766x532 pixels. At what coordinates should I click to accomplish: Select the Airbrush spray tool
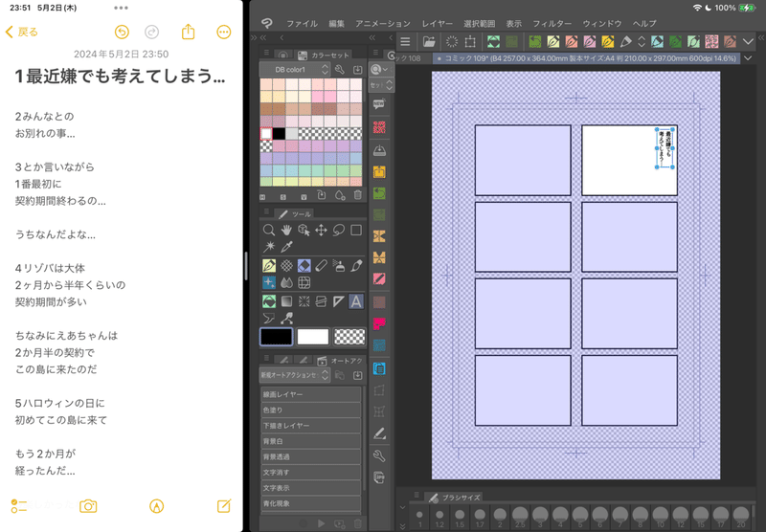pos(339,265)
